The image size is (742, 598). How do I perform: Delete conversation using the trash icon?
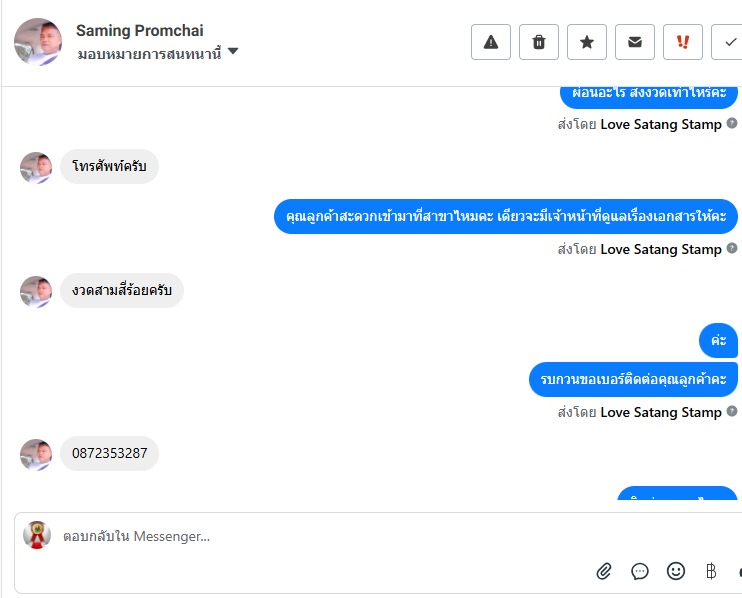(x=539, y=42)
